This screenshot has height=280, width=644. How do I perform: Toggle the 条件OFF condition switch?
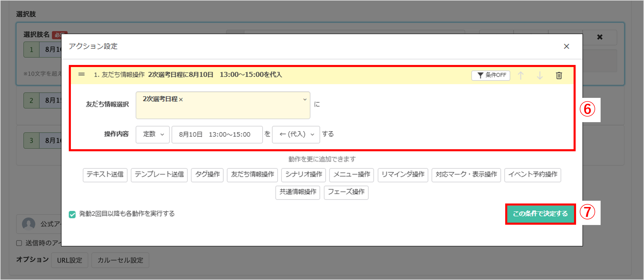[x=491, y=75]
